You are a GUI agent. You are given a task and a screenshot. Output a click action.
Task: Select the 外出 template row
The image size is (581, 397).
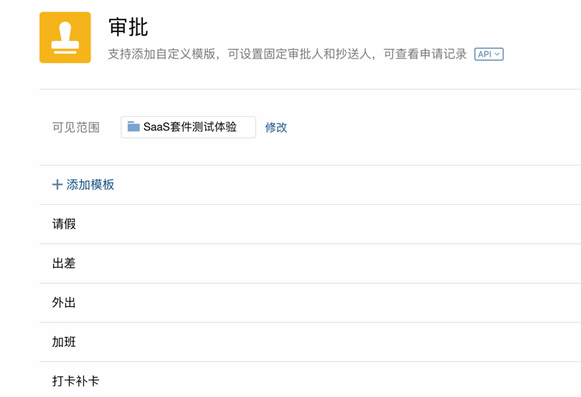pyautogui.click(x=310, y=303)
